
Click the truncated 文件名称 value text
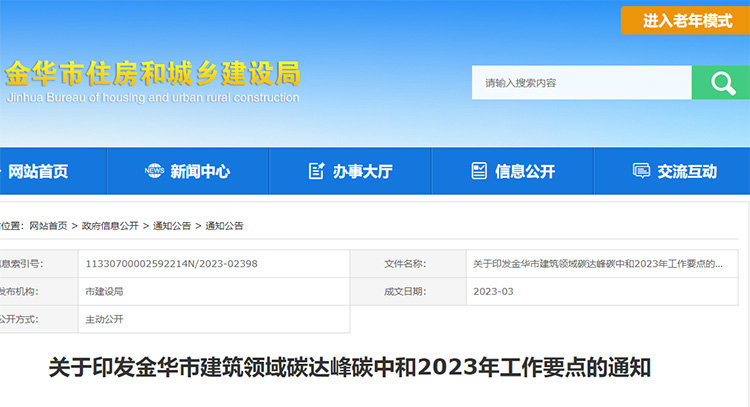[x=597, y=263]
